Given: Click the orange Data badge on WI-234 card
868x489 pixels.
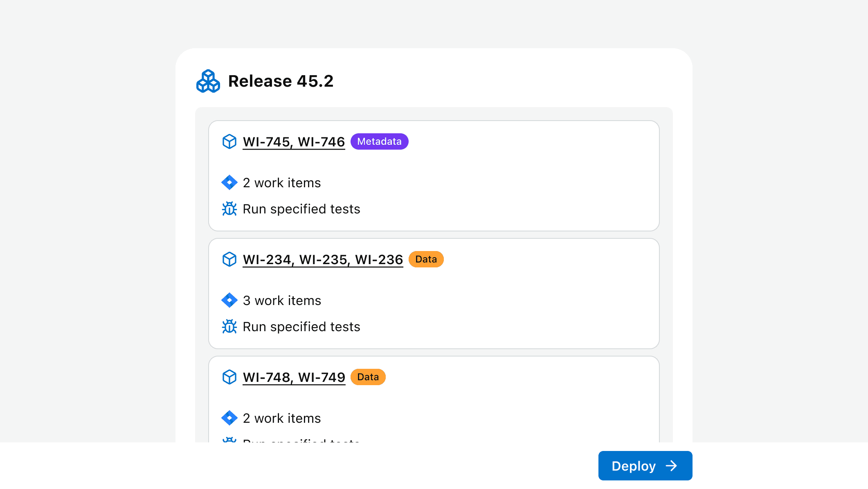Looking at the screenshot, I should [x=426, y=259].
